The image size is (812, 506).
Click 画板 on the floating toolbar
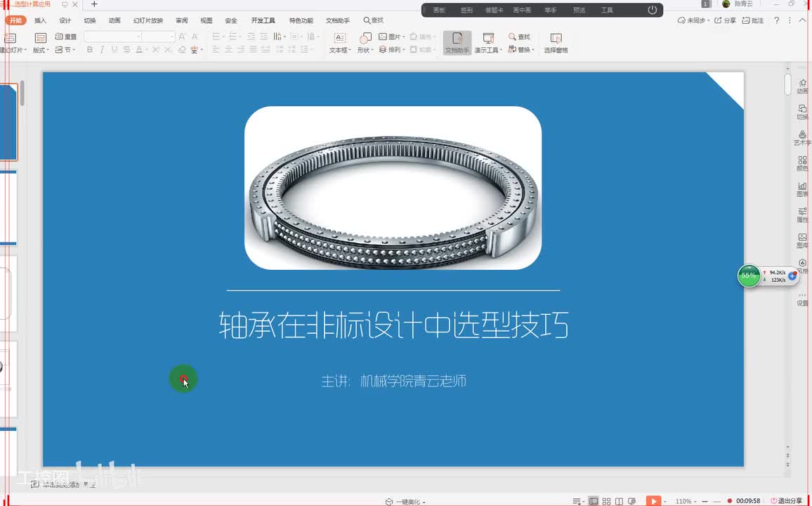point(439,11)
